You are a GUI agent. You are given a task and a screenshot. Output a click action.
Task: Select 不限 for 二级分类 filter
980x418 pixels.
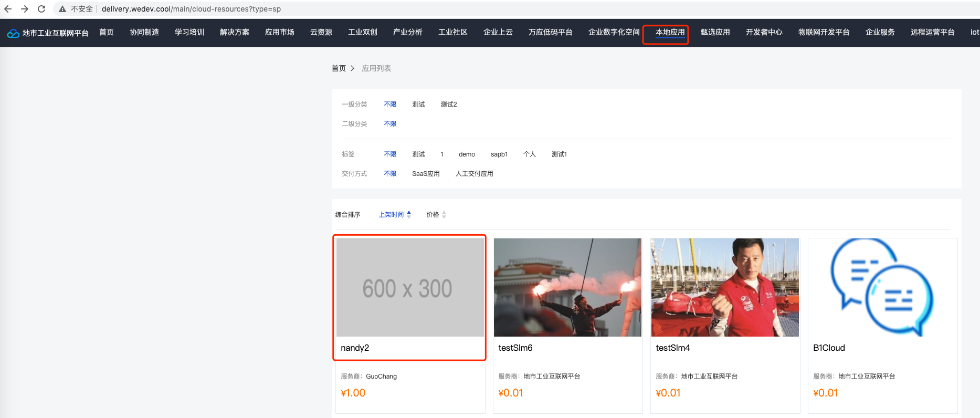[x=390, y=124]
